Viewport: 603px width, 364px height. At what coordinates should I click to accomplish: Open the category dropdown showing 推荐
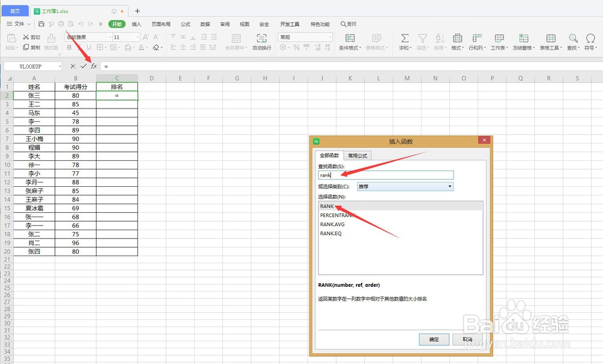click(x=450, y=186)
